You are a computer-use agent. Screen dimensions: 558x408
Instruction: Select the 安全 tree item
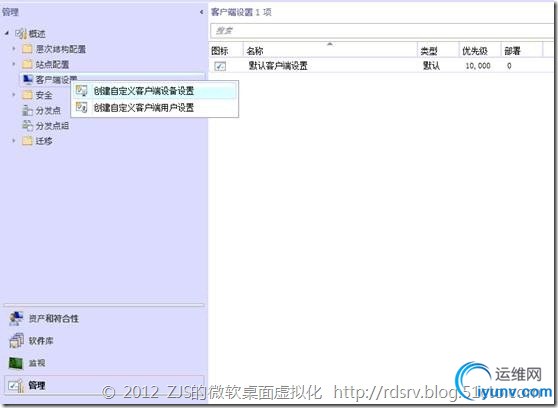[44, 95]
